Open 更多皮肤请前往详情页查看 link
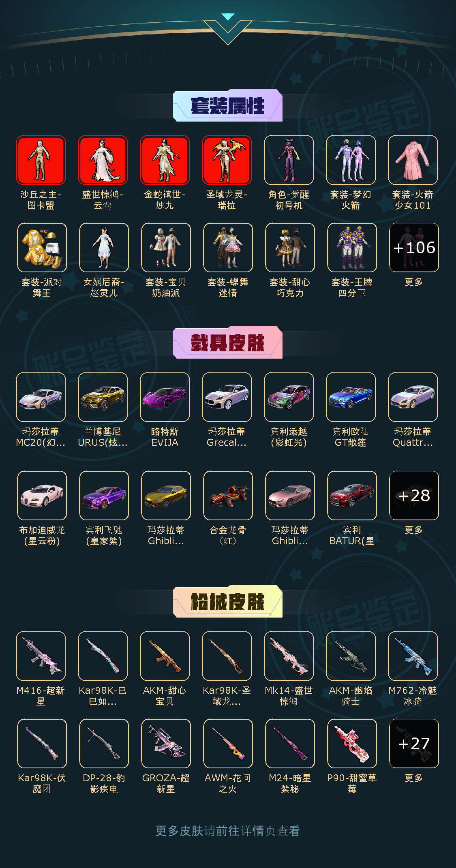Image resolution: width=456 pixels, height=868 pixels. click(x=228, y=831)
